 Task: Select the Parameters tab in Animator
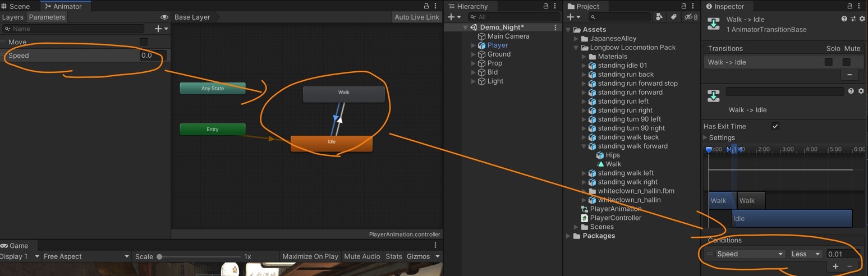tap(47, 17)
